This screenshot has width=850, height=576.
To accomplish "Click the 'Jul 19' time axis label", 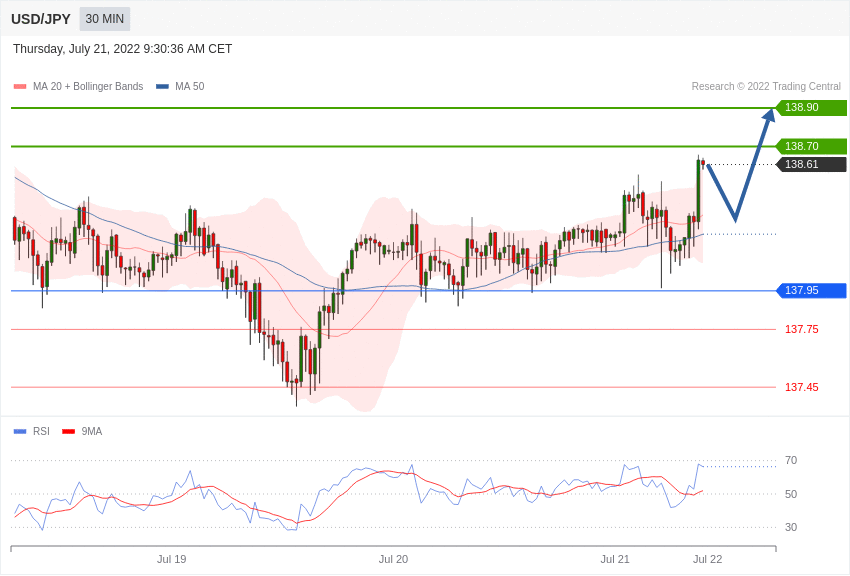I will pos(171,559).
